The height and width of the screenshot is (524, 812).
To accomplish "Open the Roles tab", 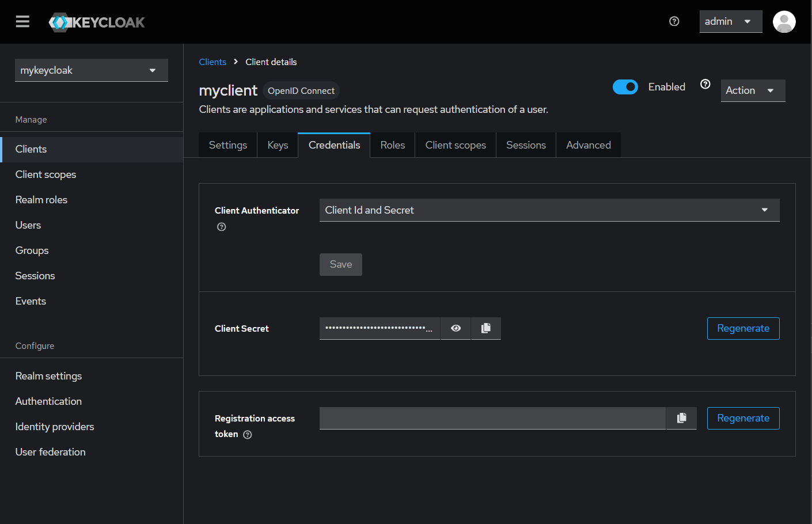I will point(393,145).
